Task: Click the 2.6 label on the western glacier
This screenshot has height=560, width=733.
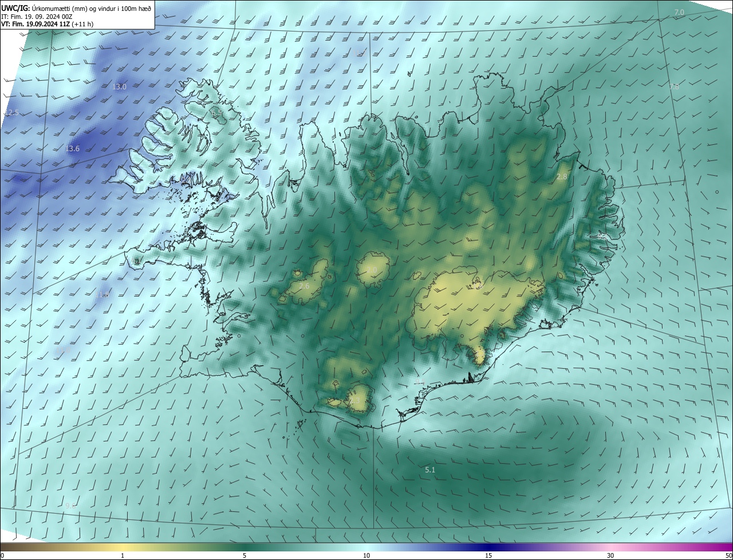Action: (304, 286)
